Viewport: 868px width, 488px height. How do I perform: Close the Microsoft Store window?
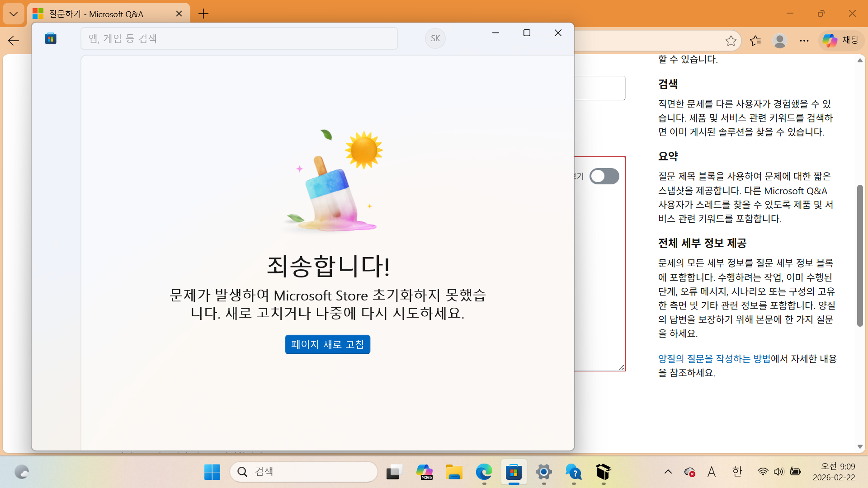[558, 33]
